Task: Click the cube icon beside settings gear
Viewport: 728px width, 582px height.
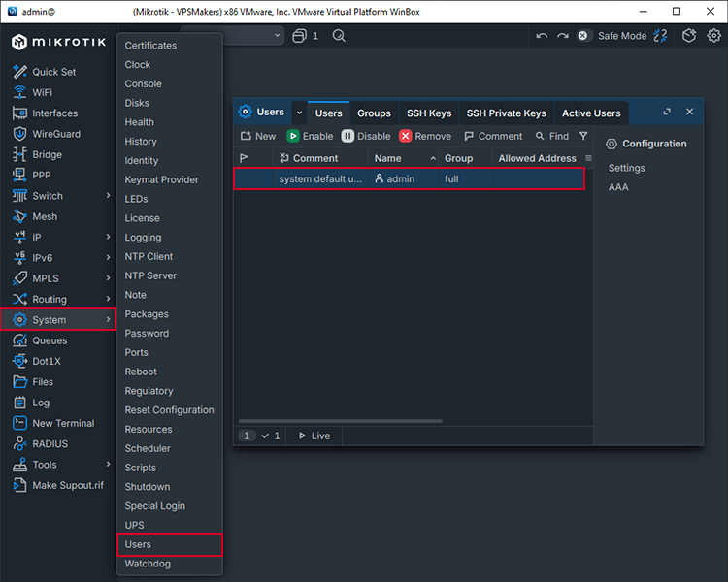Action: [689, 36]
